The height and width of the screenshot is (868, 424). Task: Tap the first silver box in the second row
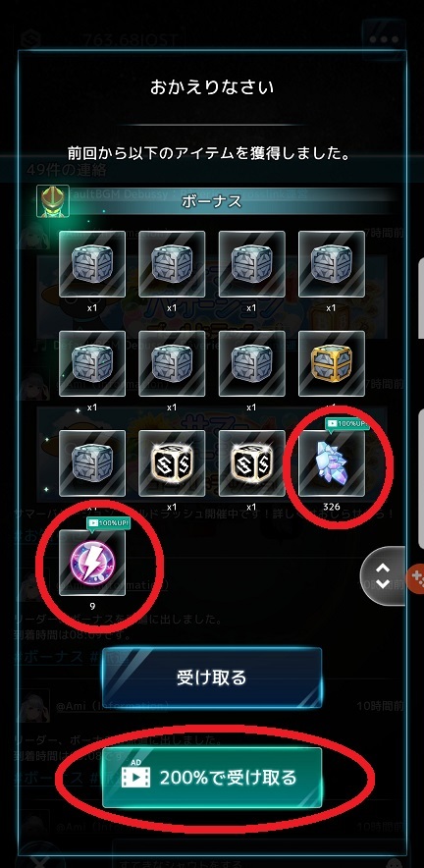coord(92,363)
